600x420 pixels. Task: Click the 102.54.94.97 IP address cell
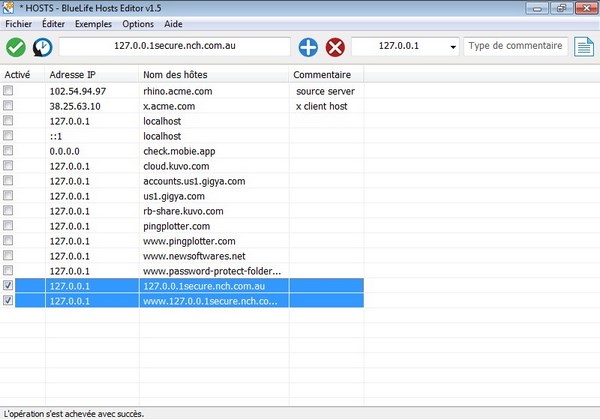78,91
